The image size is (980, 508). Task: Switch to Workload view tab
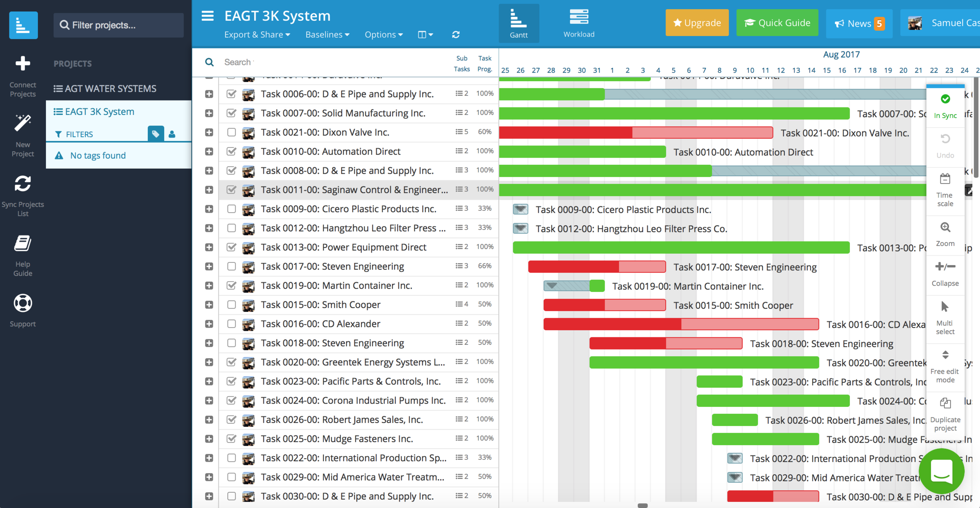pyautogui.click(x=579, y=24)
